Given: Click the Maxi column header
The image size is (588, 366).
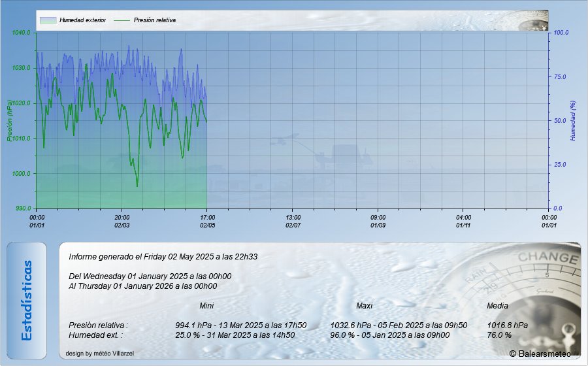Looking at the screenshot, I should pyautogui.click(x=364, y=306).
